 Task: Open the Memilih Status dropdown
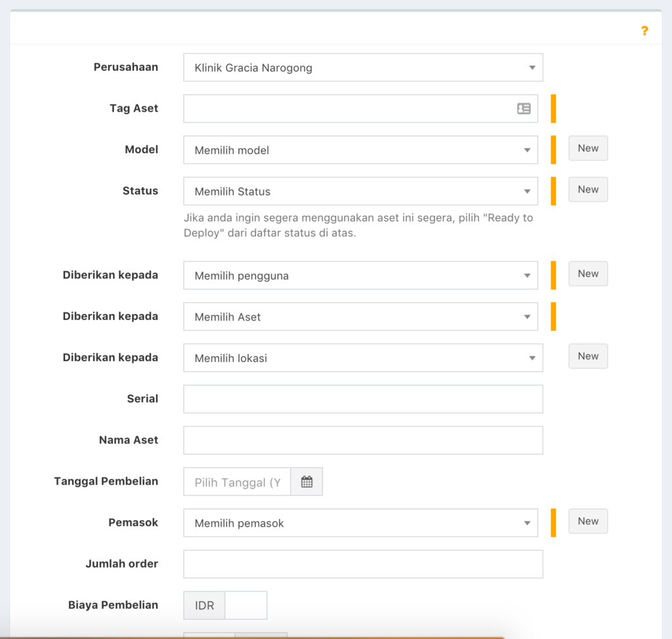coord(360,192)
